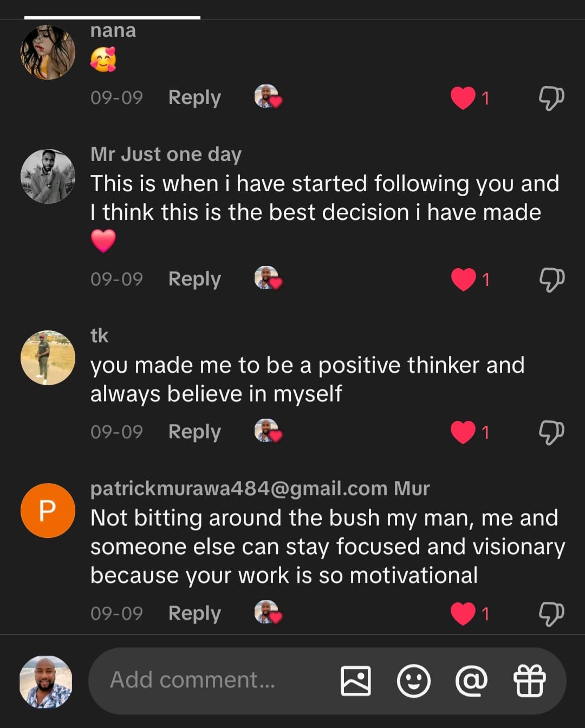Dislike nana's comment
The width and height of the screenshot is (585, 728).
(x=551, y=98)
